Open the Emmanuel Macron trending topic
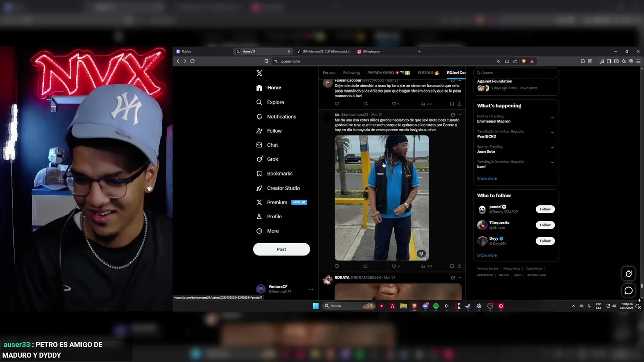 point(494,121)
